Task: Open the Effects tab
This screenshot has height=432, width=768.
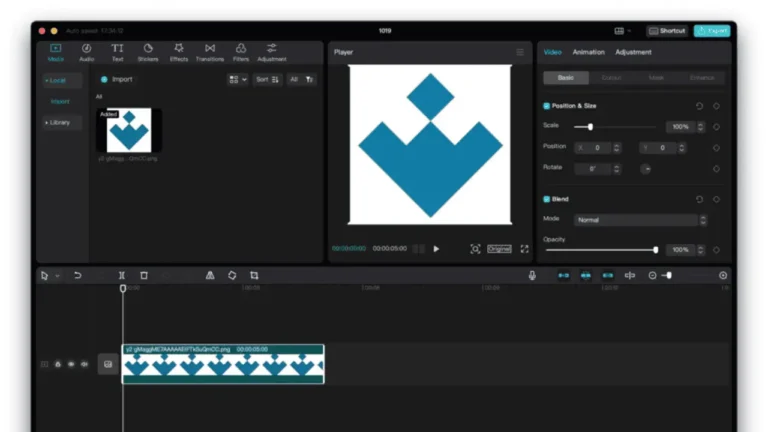Action: click(x=179, y=52)
